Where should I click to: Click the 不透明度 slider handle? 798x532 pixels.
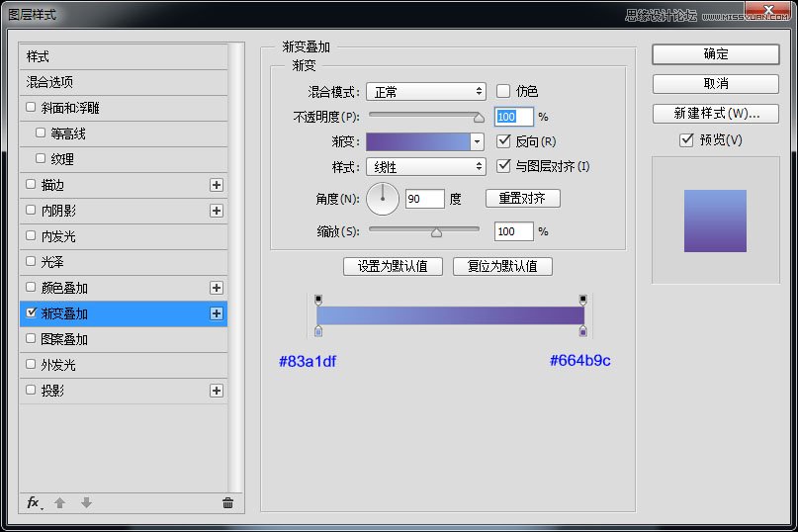[479, 118]
